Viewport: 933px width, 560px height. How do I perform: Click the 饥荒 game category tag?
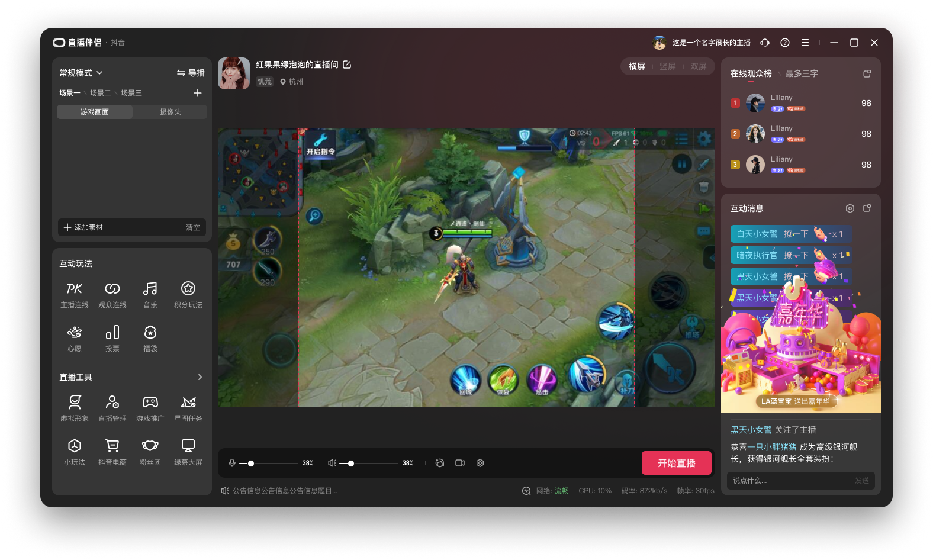[265, 82]
